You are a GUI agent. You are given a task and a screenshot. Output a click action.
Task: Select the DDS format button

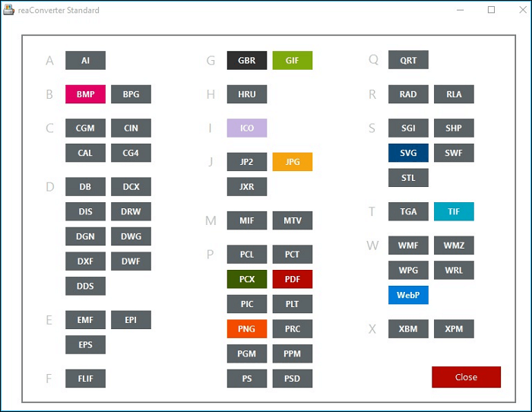[x=85, y=286]
